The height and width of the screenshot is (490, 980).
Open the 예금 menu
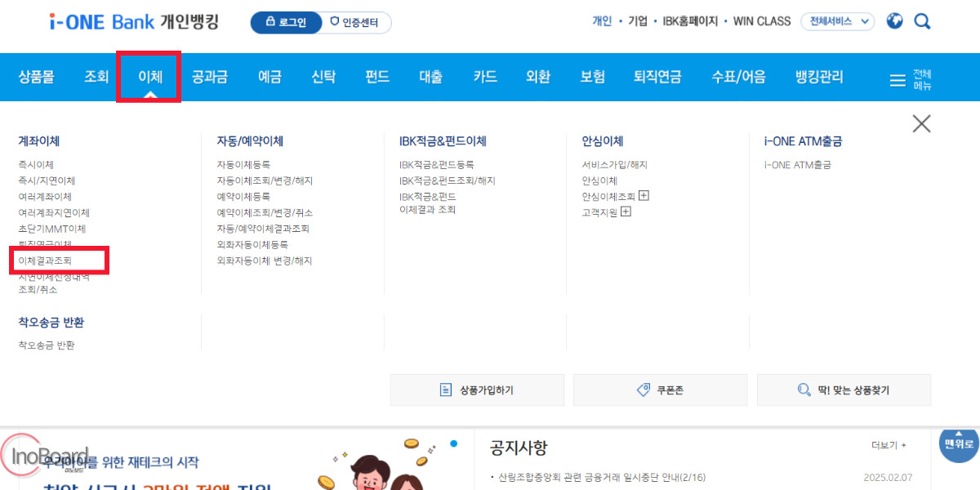click(x=269, y=78)
